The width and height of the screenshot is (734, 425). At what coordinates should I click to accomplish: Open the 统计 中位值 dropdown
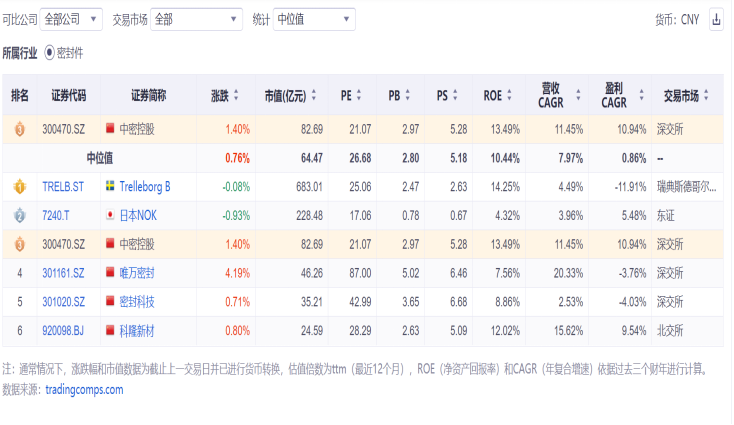coord(314,20)
